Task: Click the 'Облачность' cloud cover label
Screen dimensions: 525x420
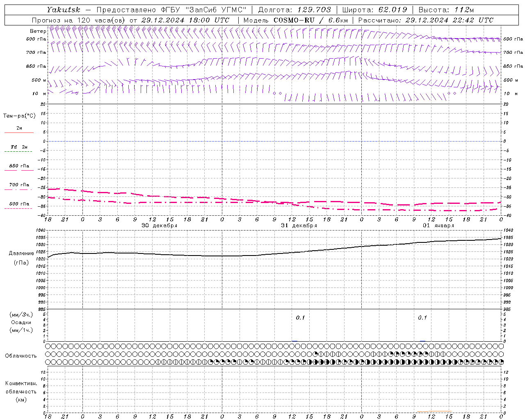Action: tap(21, 356)
